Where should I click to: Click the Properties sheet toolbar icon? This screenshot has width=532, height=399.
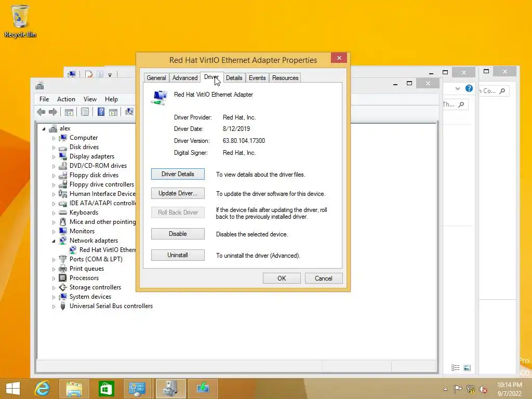85,112
